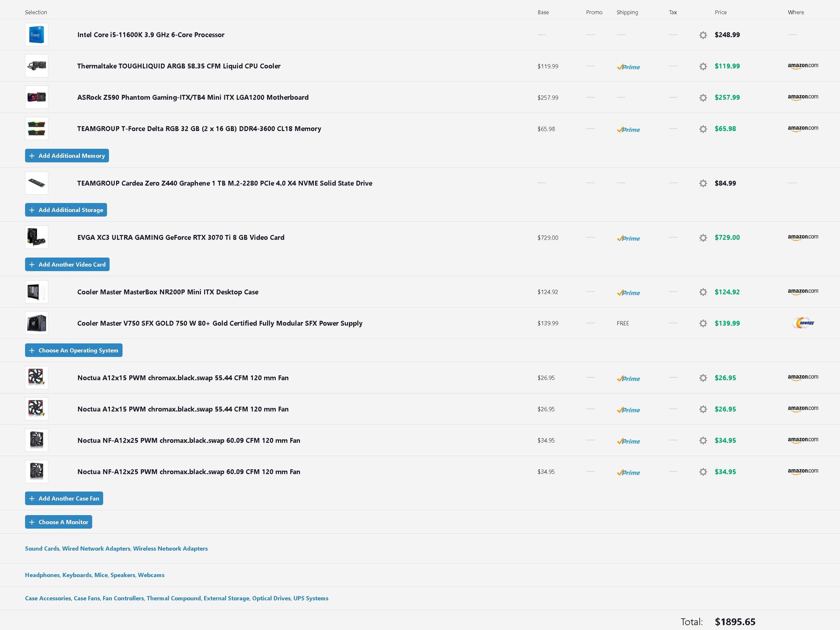Open the Intel Core i5-11600K product thumbnail
This screenshot has width=840, height=630.
(37, 34)
